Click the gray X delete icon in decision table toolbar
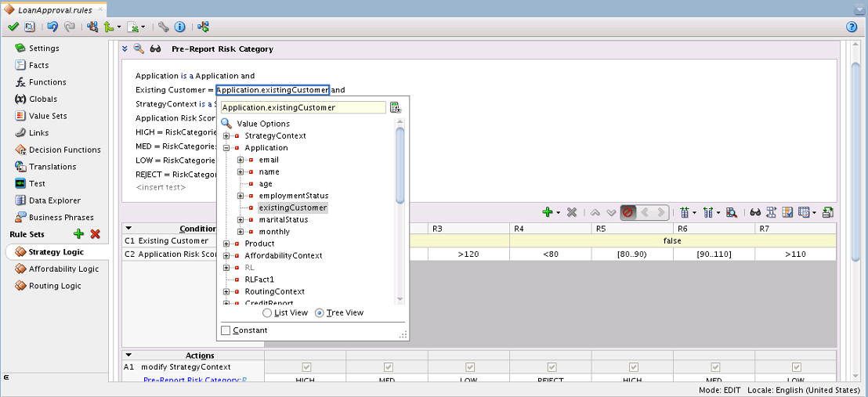Screen dimensions: 868x397 (573, 212)
